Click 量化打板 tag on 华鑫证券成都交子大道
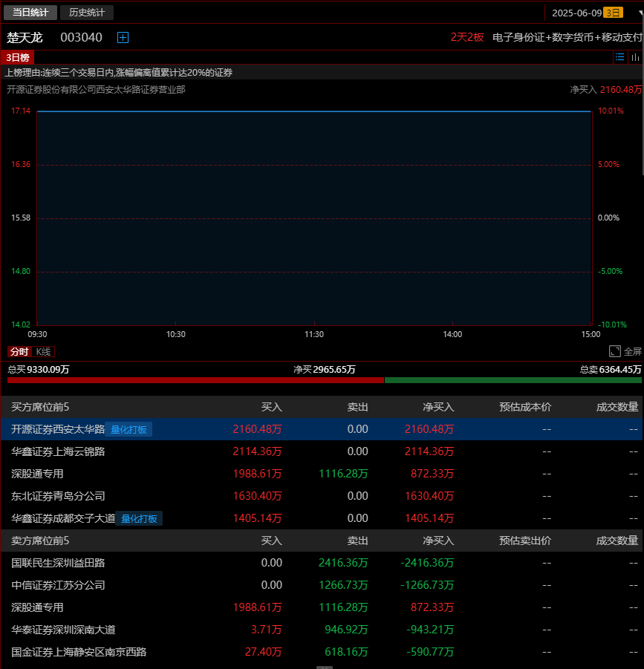The image size is (644, 669). pos(139,518)
